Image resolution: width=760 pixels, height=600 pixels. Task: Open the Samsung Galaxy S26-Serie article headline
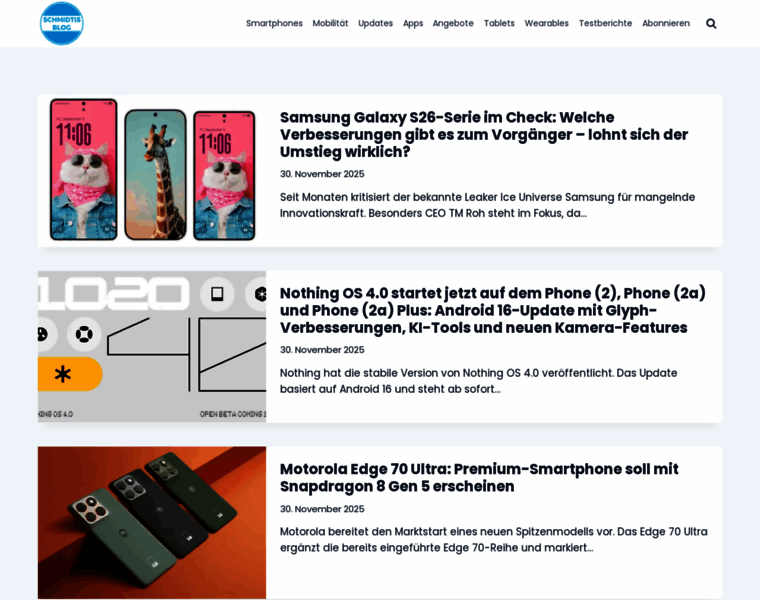click(x=484, y=134)
